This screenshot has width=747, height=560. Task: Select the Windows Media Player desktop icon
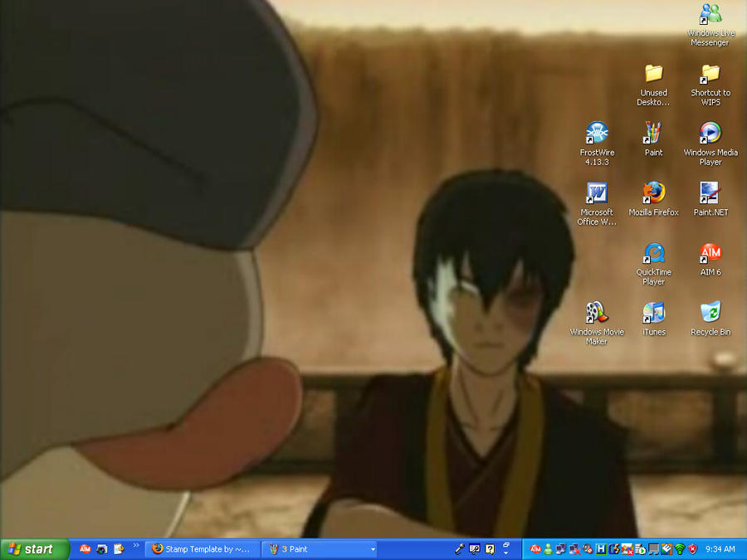click(710, 144)
